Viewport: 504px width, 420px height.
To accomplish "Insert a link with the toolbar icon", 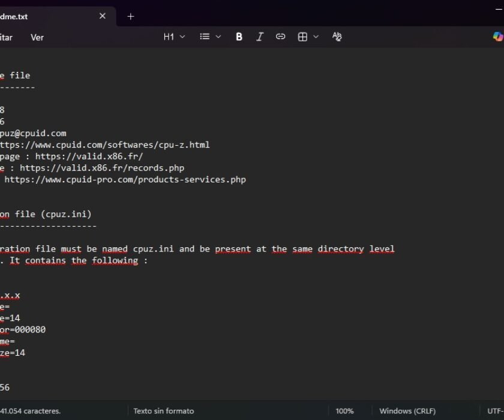I will pyautogui.click(x=280, y=37).
